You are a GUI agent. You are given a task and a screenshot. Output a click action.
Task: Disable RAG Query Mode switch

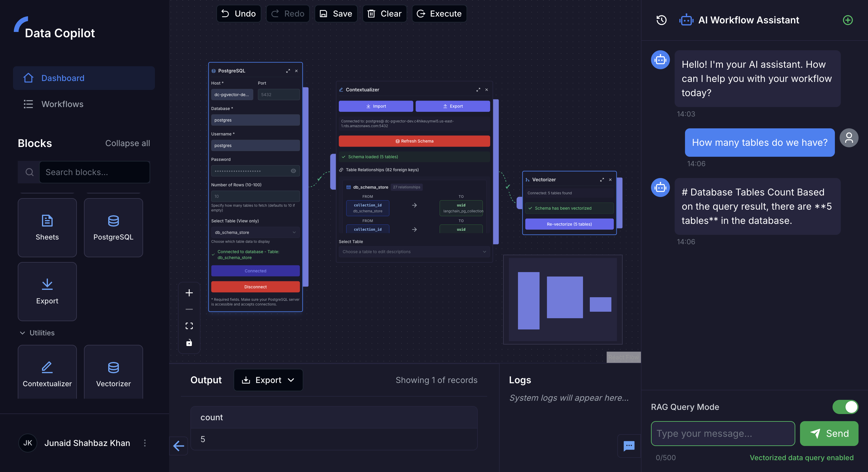[845, 407]
